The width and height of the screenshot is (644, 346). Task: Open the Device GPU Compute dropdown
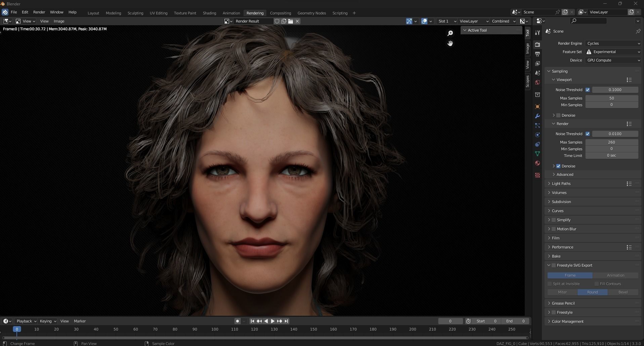point(613,60)
